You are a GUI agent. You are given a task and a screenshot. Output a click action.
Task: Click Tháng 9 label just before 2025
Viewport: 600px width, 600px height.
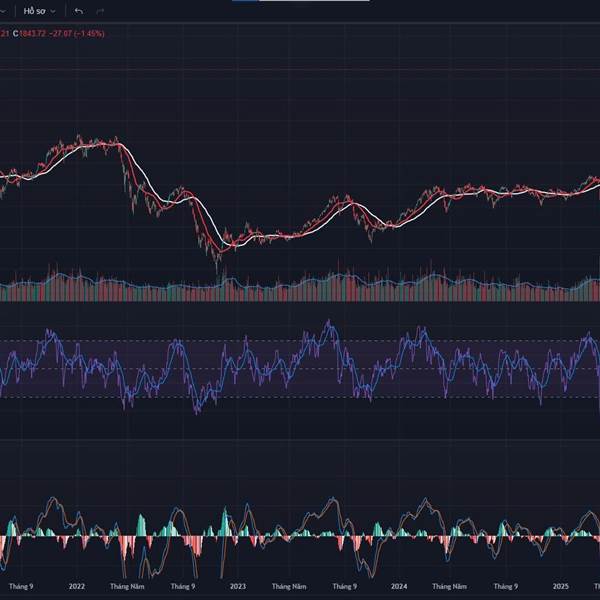[506, 586]
